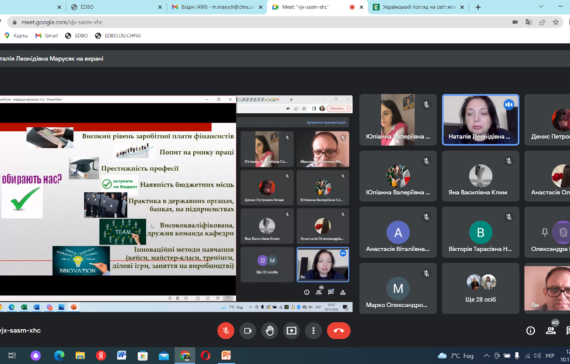Image resolution: width=570 pixels, height=364 pixels.
Task: Toggle the camera button in the call bar
Action: click(248, 331)
